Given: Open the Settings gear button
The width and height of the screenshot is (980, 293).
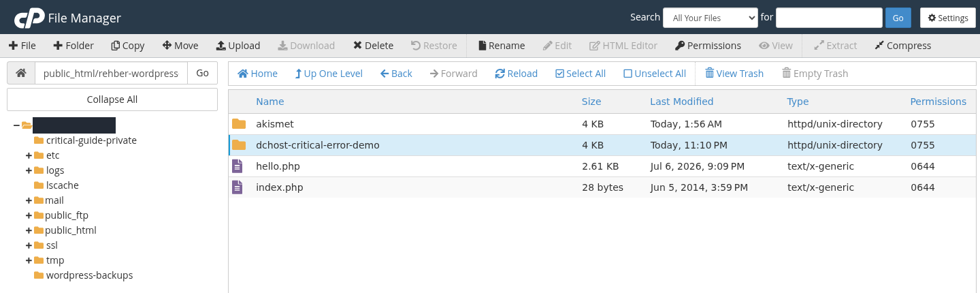Looking at the screenshot, I should 948,18.
